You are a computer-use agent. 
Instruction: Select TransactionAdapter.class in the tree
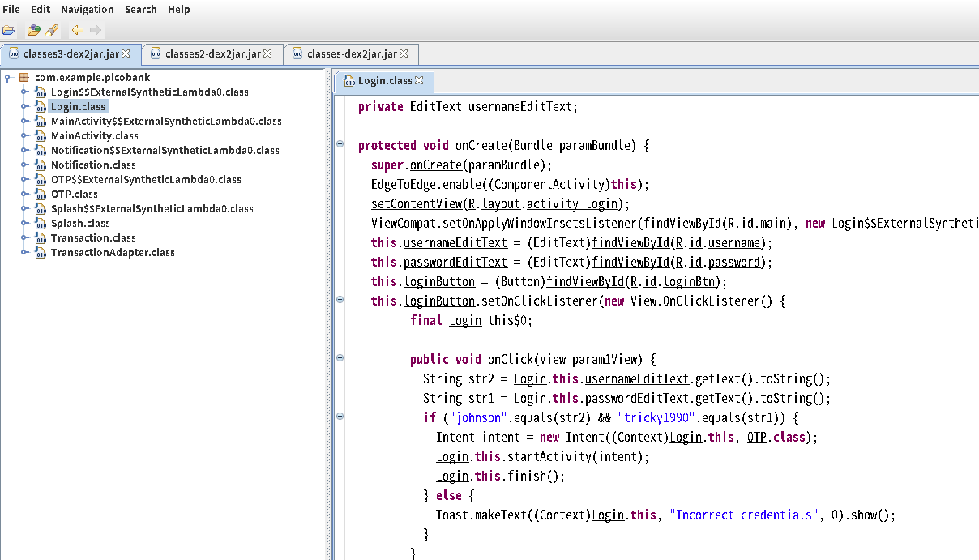112,253
